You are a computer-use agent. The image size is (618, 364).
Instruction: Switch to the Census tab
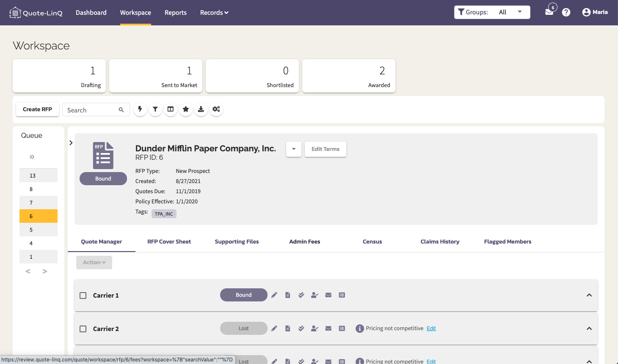point(372,241)
